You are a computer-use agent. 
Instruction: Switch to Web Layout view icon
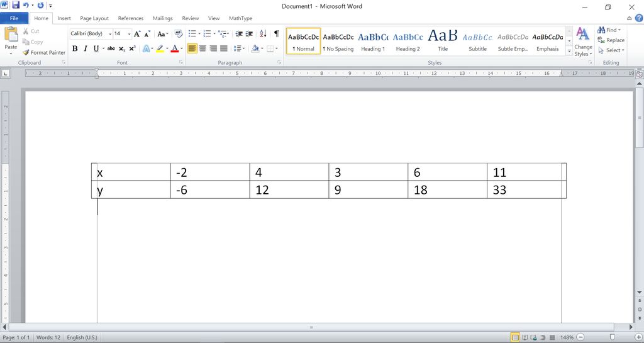point(533,338)
